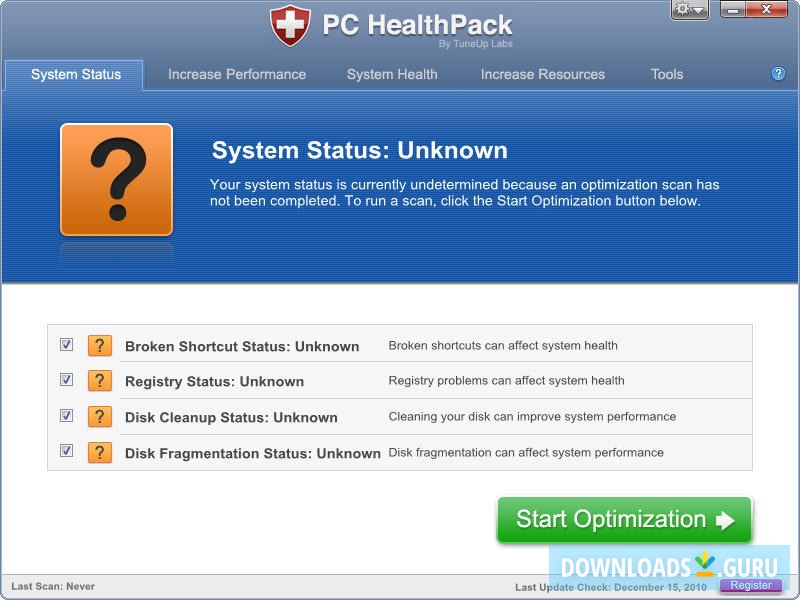Viewport: 800px width, 600px height.
Task: Click the Disk Fragmentation status question icon
Action: coord(99,452)
